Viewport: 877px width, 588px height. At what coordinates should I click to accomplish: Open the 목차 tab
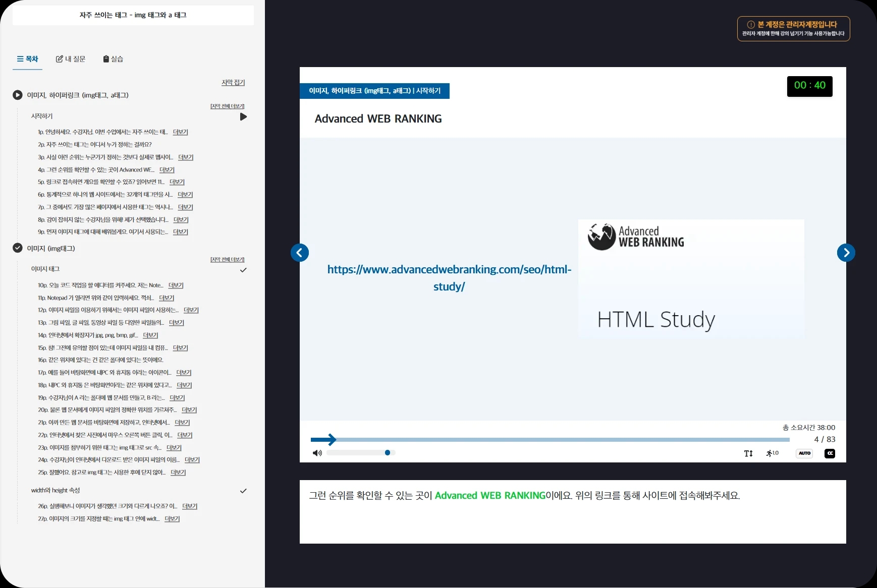(28, 59)
